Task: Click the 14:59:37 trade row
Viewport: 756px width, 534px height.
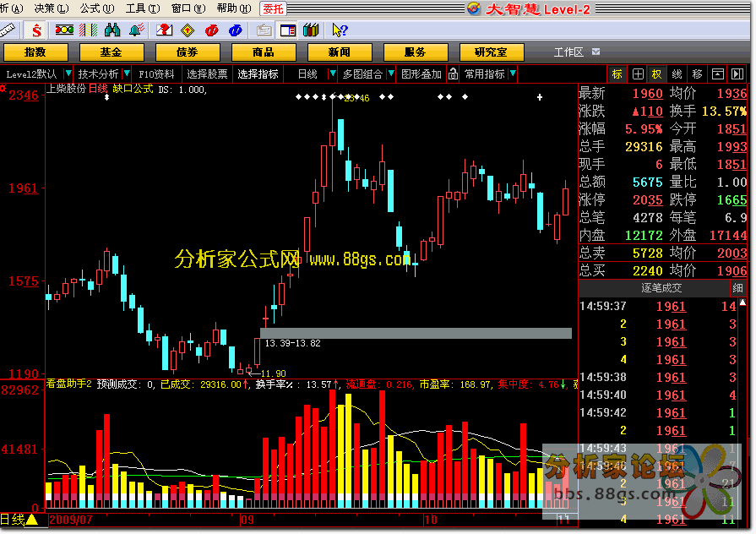Action: click(658, 307)
